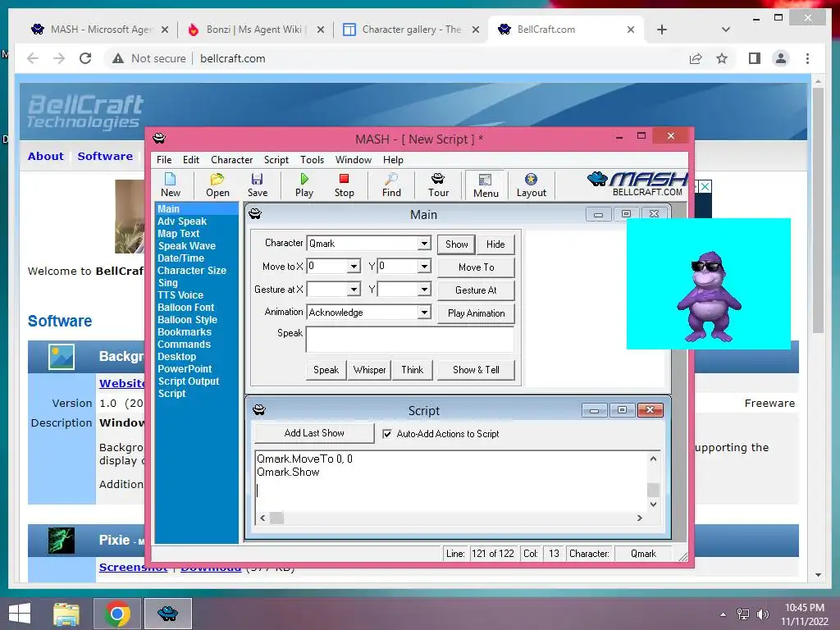Image resolution: width=840 pixels, height=630 pixels.
Task: Select Adv Speak in the sidebar list
Action: coord(181,221)
